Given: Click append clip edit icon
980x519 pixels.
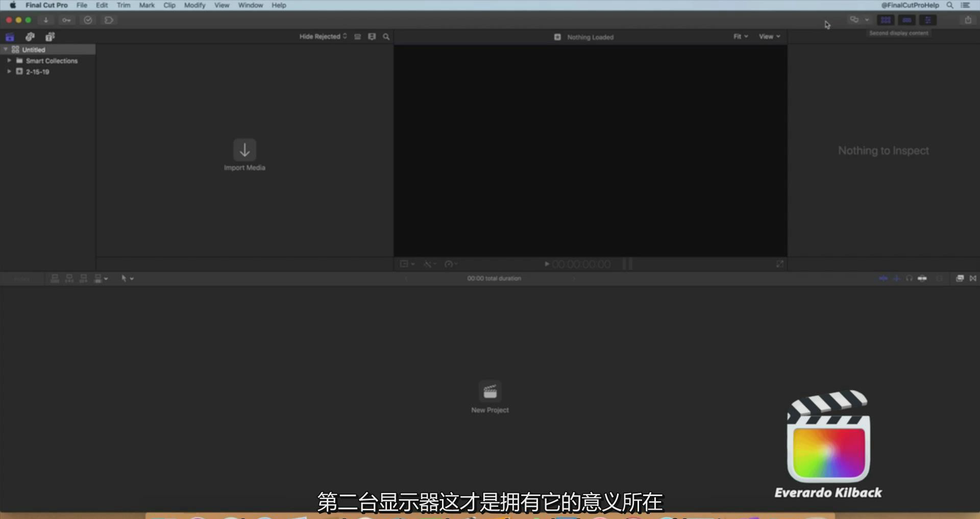Looking at the screenshot, I should tap(83, 278).
